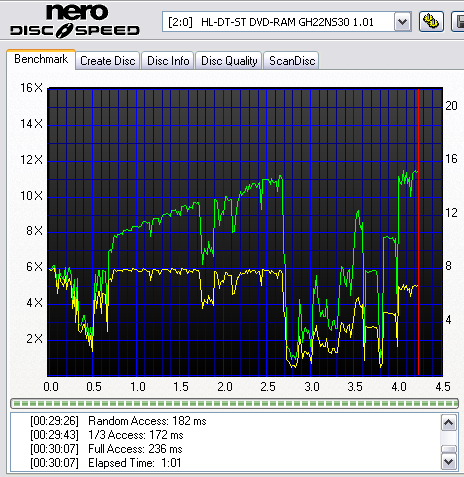Select the Full Access: 236 ms log entry
Image resolution: width=464 pixels, height=477 pixels.
point(106,449)
